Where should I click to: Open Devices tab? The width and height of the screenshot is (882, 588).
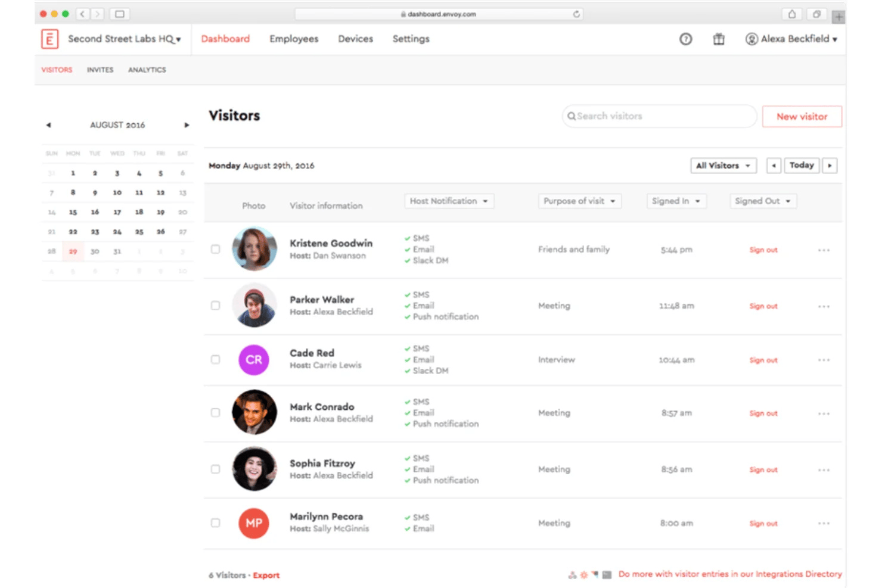(356, 39)
